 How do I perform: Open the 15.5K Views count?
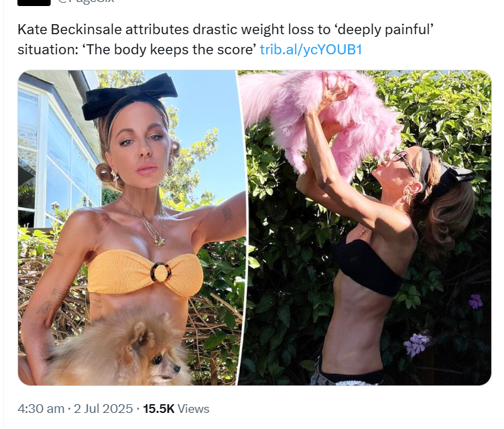tap(176, 409)
